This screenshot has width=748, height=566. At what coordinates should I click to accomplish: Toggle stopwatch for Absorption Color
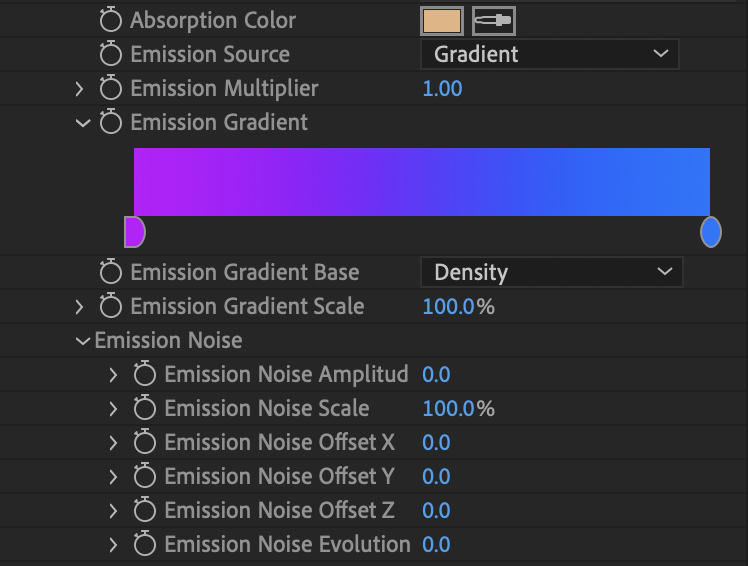click(111, 20)
